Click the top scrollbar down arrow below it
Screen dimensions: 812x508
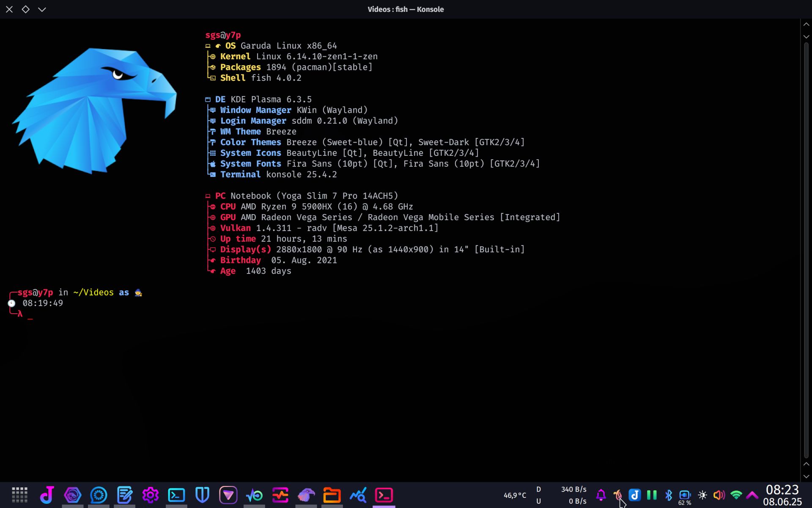[806, 37]
